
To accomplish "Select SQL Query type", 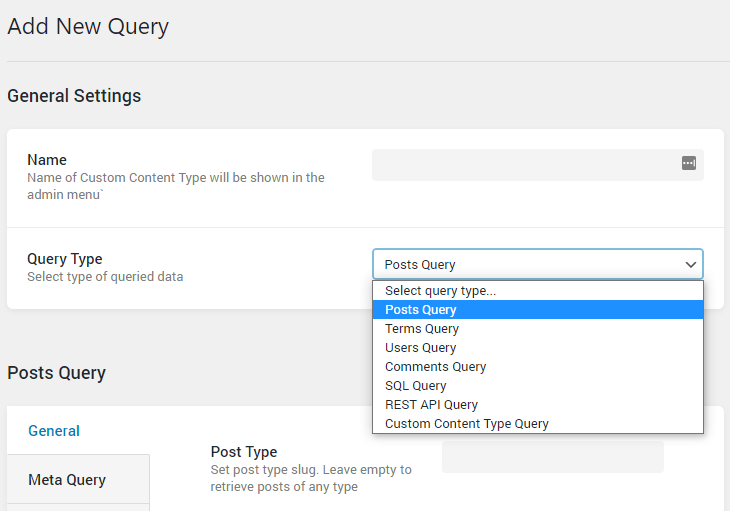I will click(x=415, y=386).
